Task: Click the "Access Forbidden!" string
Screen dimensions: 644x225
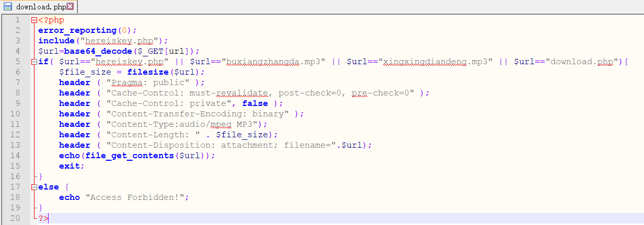Action: (135, 197)
